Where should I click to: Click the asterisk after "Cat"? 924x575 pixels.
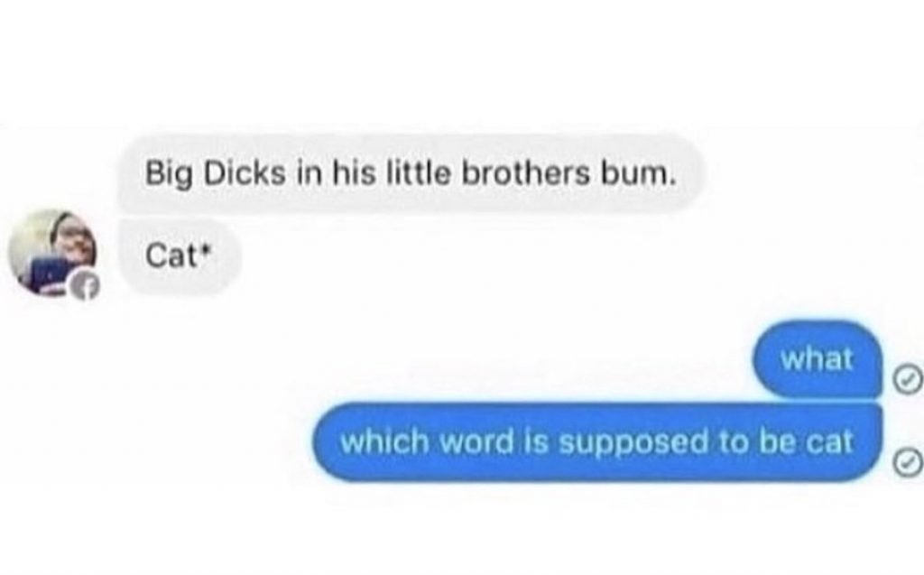(x=205, y=249)
